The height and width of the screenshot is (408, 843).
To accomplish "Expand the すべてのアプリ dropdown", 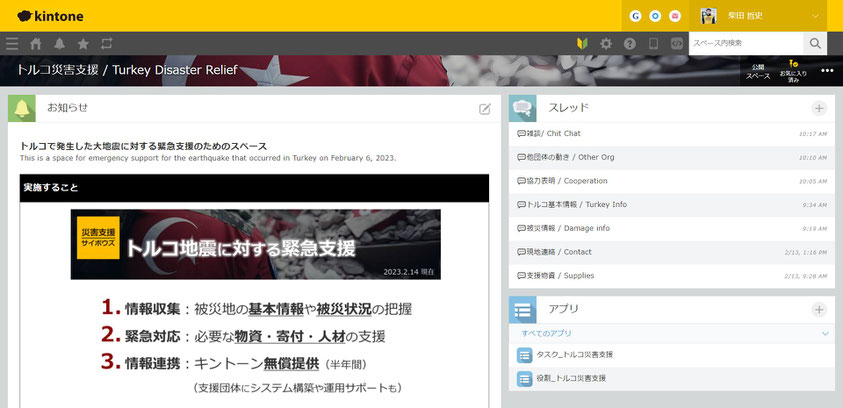I will [x=672, y=334].
